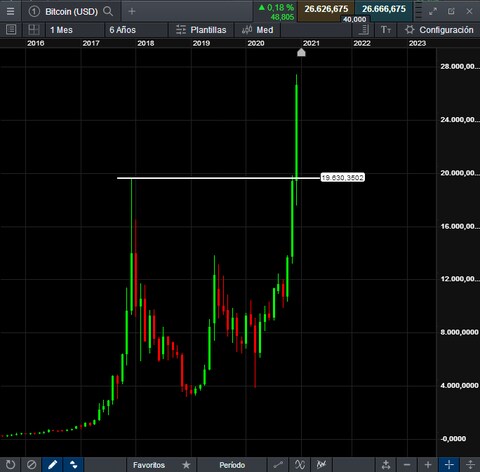Image resolution: width=480 pixels, height=472 pixels.
Task: Open the studies zigzag chart icon
Action: pos(321,465)
